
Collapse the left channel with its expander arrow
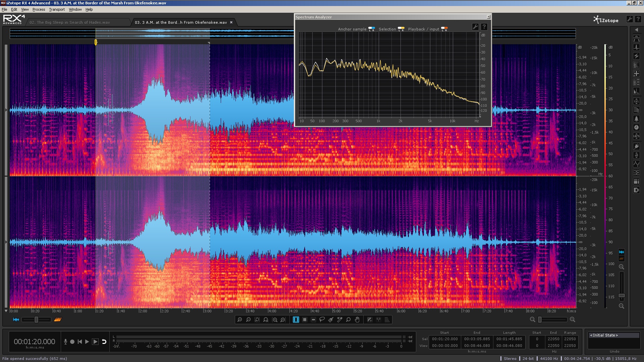(x=6, y=110)
